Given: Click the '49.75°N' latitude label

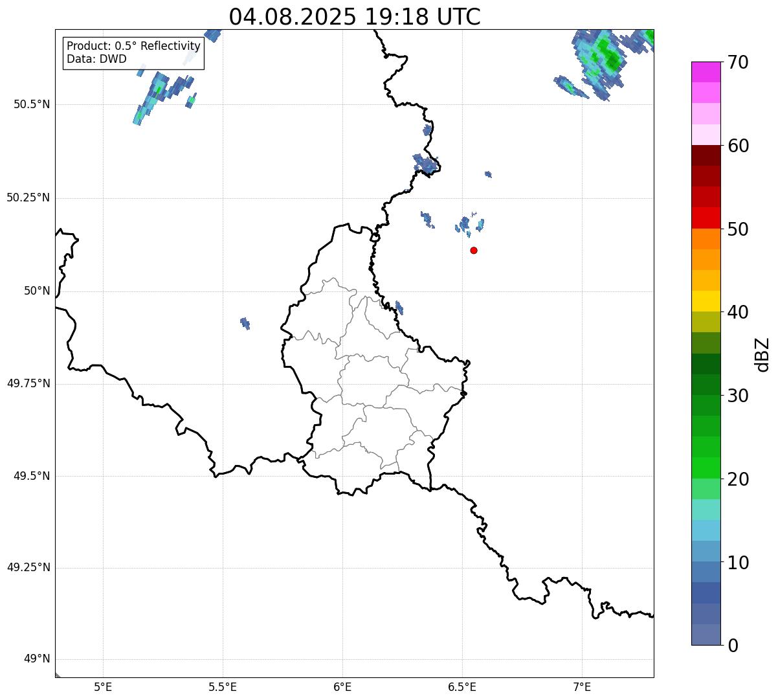Looking at the screenshot, I should [28, 383].
